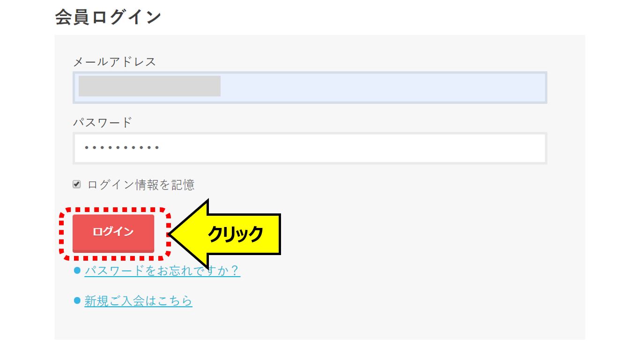Viewport: 644px width, 351px height.
Task: Click the blue bullet beside forgot-password link
Action: click(x=78, y=271)
